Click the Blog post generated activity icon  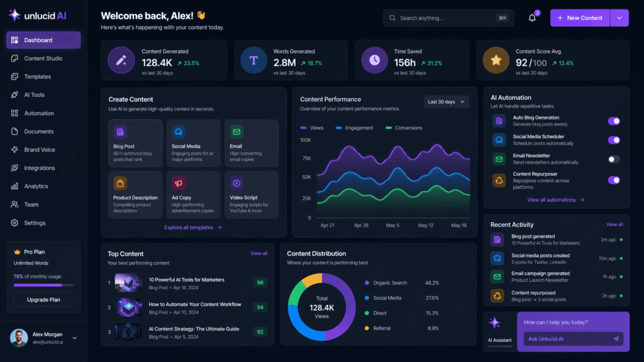(497, 239)
